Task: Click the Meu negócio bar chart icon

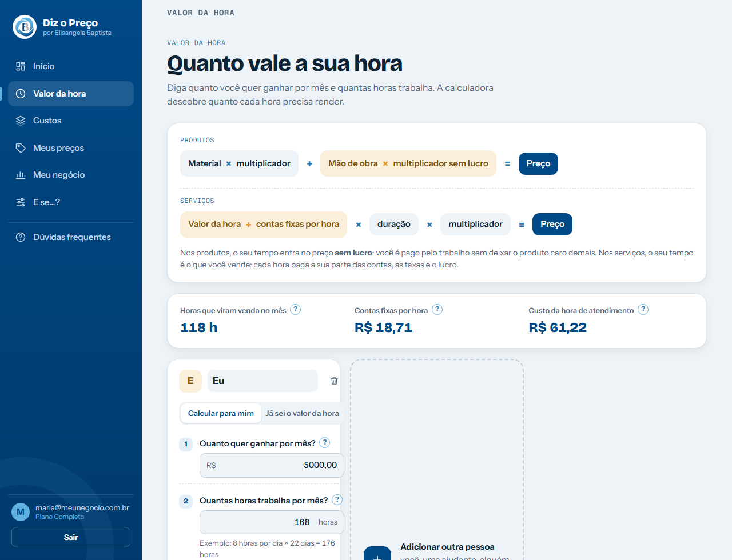Action: pyautogui.click(x=21, y=175)
